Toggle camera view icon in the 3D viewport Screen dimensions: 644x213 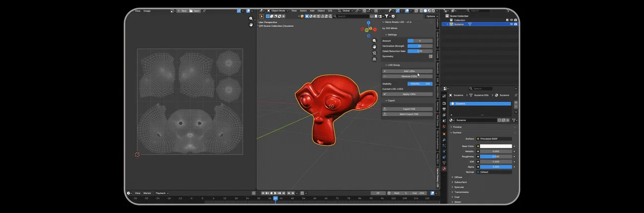tap(374, 53)
